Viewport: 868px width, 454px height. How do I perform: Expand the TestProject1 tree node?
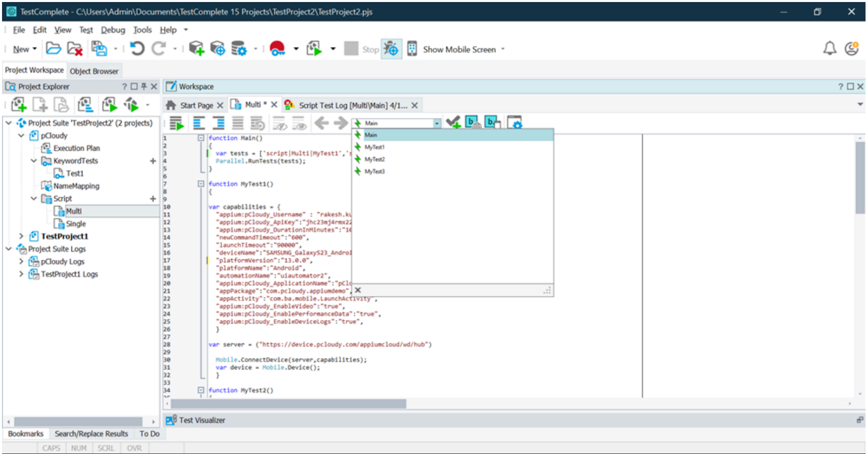click(x=21, y=236)
